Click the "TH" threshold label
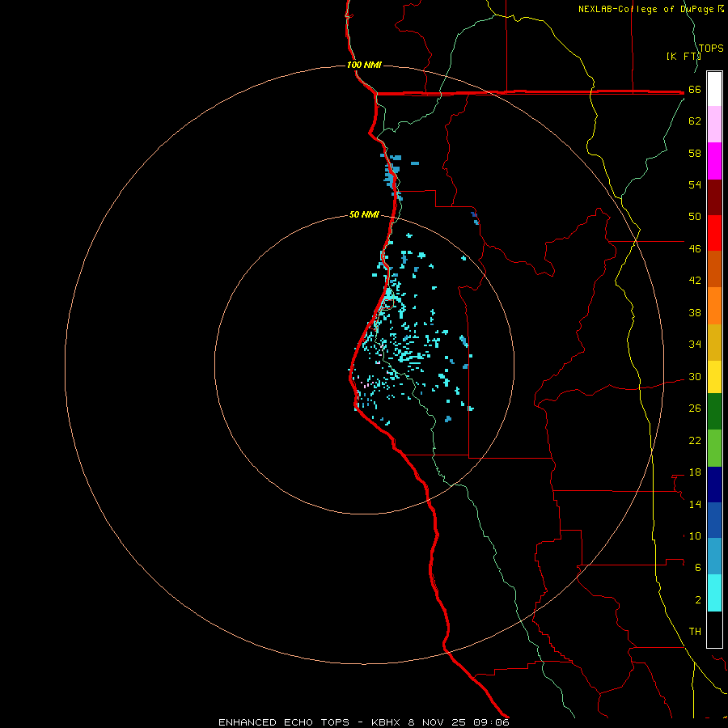Viewport: 728px width, 728px height. (x=695, y=632)
